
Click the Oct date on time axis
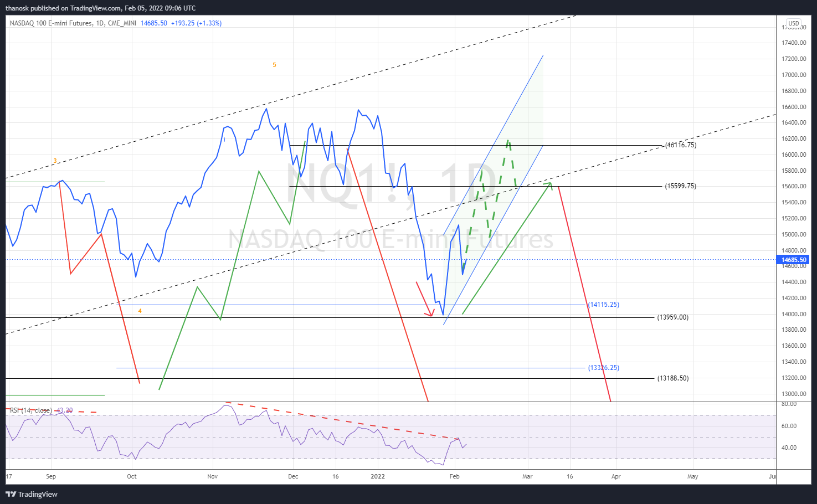click(x=132, y=476)
